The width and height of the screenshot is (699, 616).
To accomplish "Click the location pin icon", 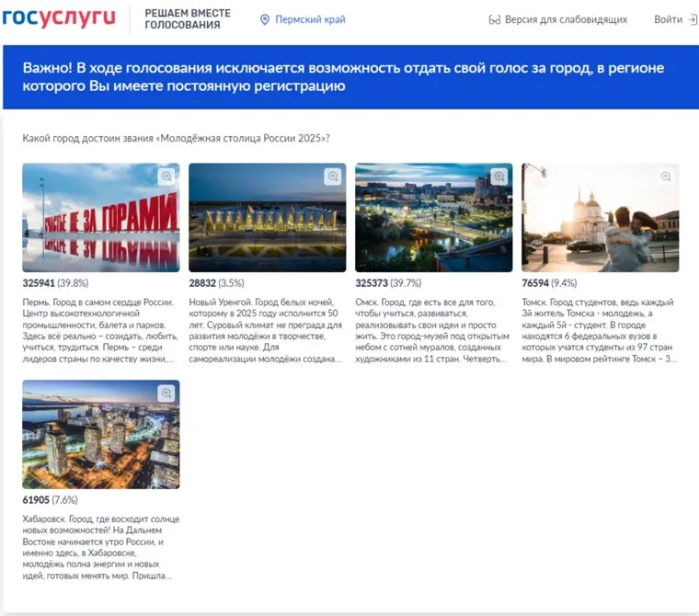I will point(265,19).
